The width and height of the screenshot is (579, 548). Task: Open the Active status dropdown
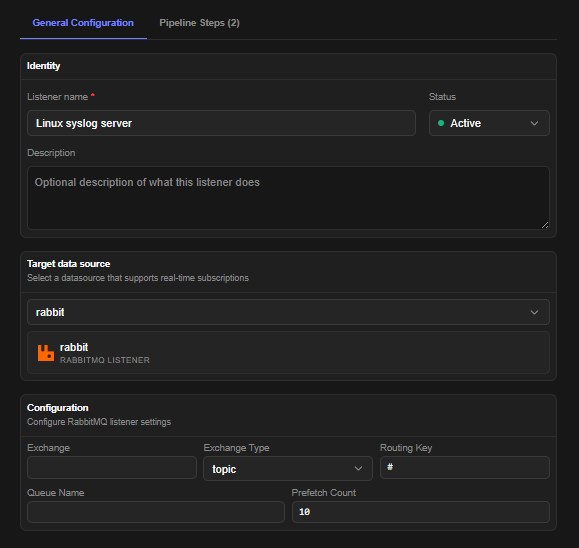pyautogui.click(x=489, y=123)
